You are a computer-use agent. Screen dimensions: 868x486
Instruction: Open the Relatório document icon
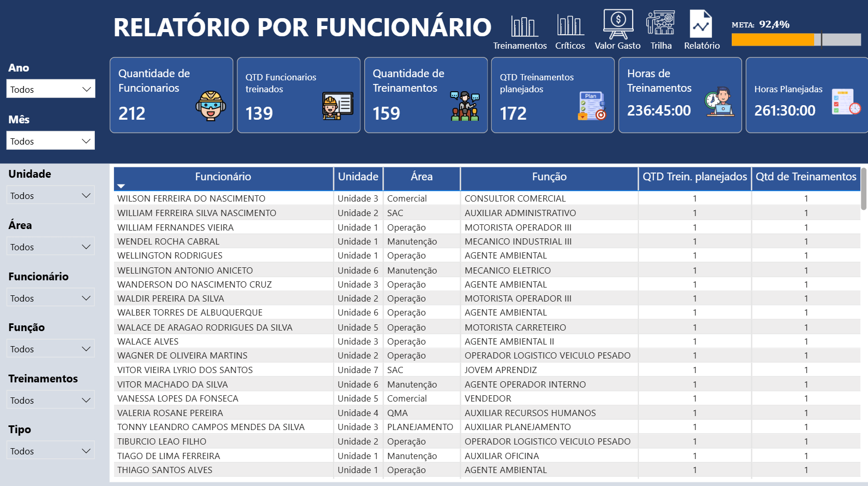coord(701,24)
